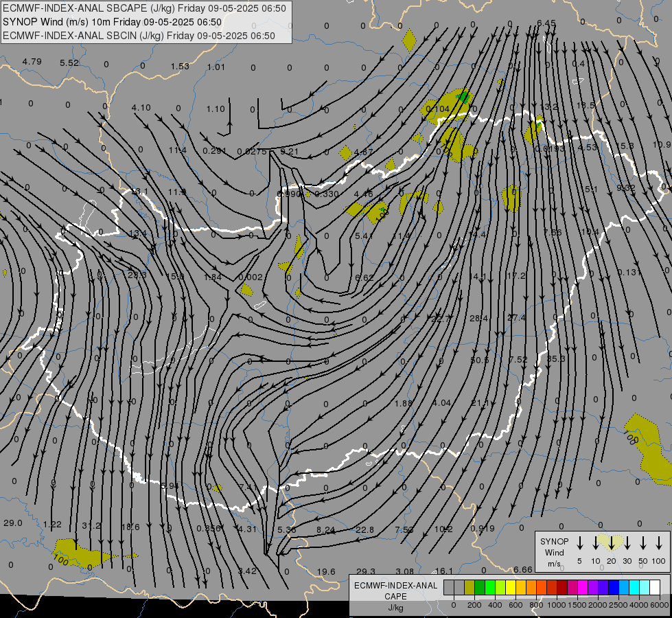Click the map value 50.5
Viewport: 672px width, 618px height.
480,360
